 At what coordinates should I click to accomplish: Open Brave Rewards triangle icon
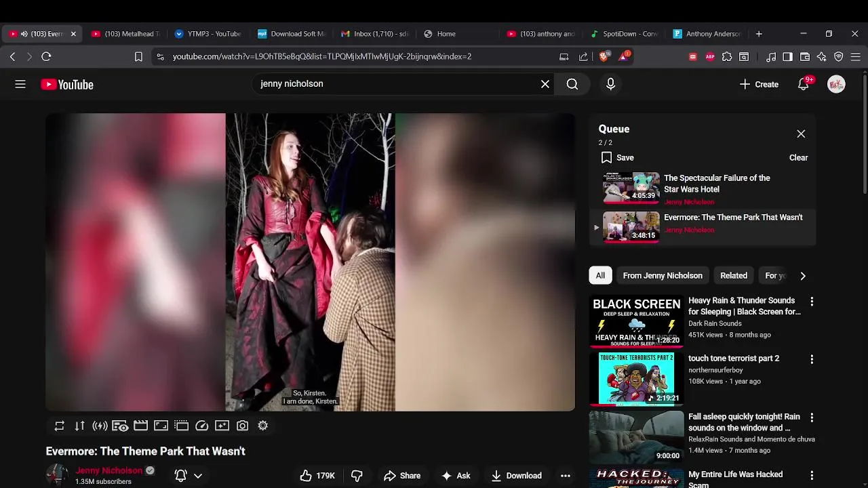click(x=623, y=56)
